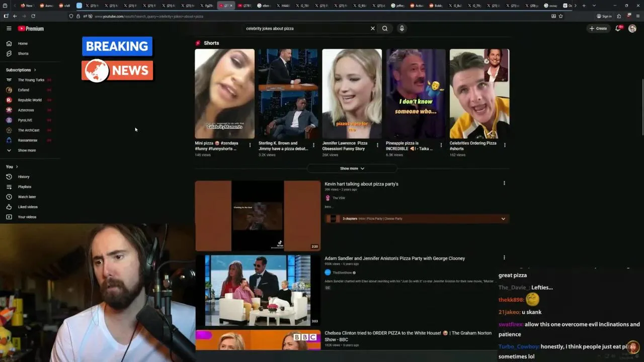Bookmark the page with star icon

(560, 16)
